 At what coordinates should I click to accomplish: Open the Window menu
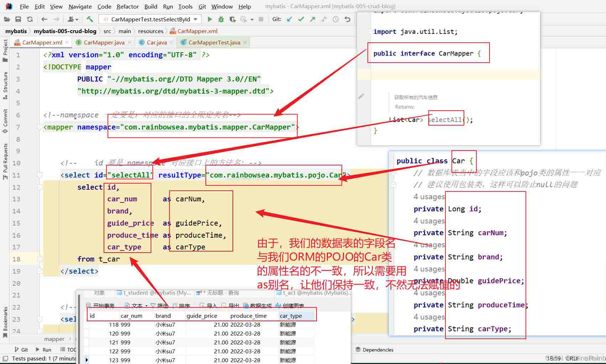point(222,6)
